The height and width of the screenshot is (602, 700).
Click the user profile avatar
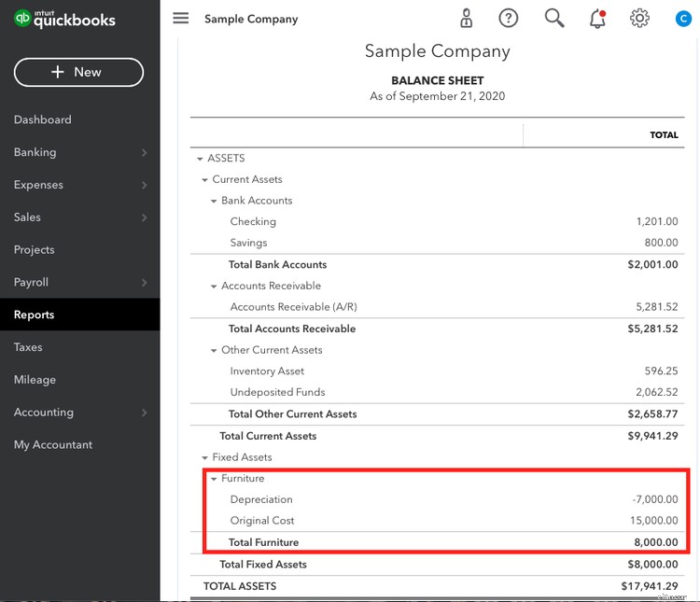click(x=683, y=19)
